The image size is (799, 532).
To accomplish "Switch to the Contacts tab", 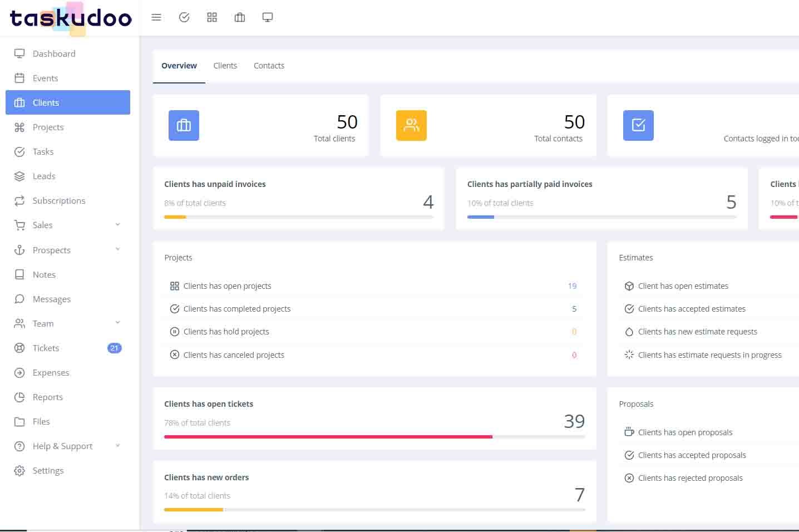I will (x=269, y=66).
